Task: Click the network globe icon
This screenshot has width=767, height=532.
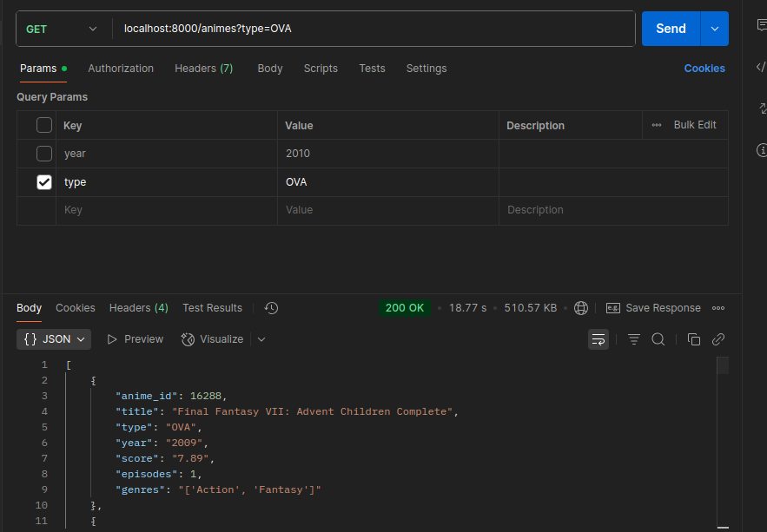Action: tap(580, 308)
